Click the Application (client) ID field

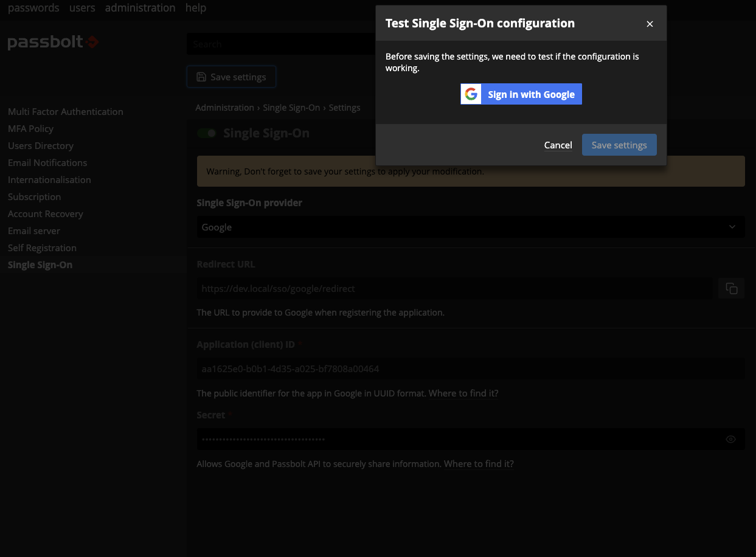click(471, 368)
